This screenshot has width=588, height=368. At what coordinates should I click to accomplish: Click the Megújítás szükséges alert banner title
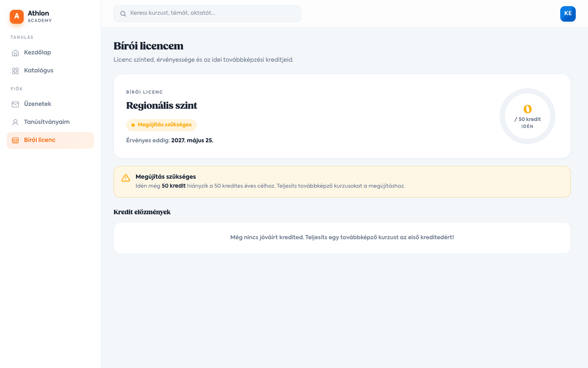tap(166, 177)
